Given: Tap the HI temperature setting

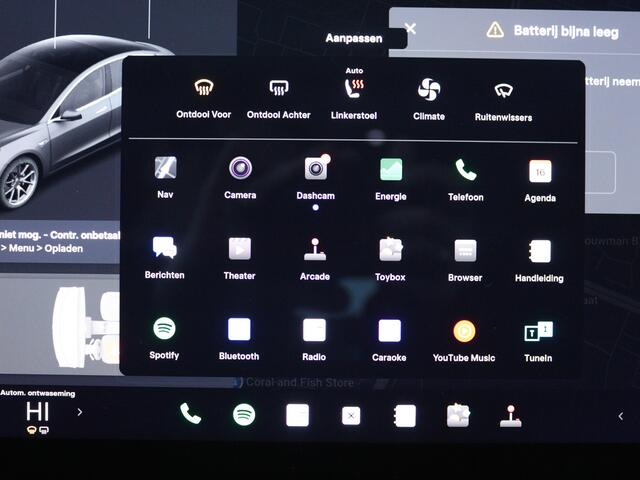Looking at the screenshot, I should click(x=37, y=411).
